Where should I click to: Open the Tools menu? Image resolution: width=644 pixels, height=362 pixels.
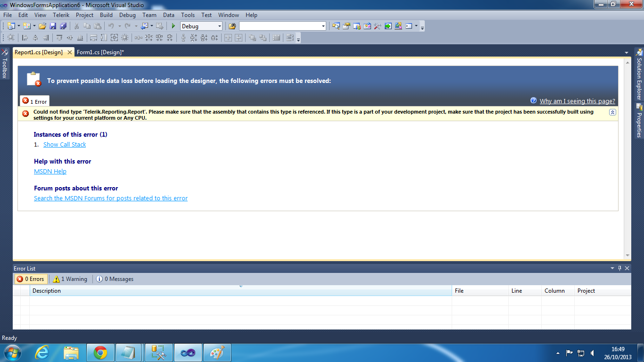pos(188,15)
